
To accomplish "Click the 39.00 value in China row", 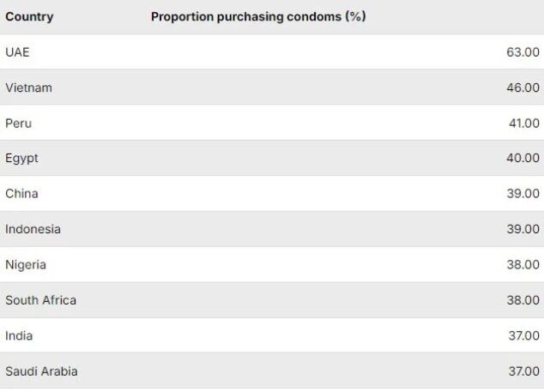I will pyautogui.click(x=523, y=194).
